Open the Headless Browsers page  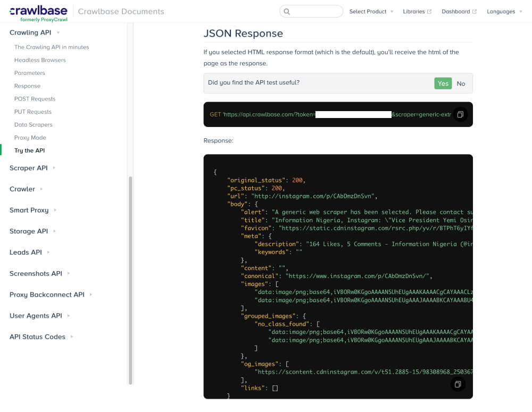[40, 60]
